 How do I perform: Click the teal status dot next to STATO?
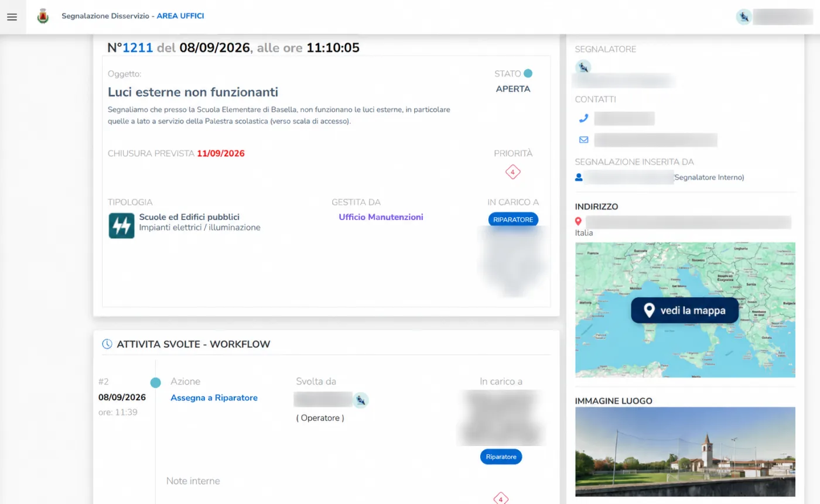pyautogui.click(x=528, y=73)
